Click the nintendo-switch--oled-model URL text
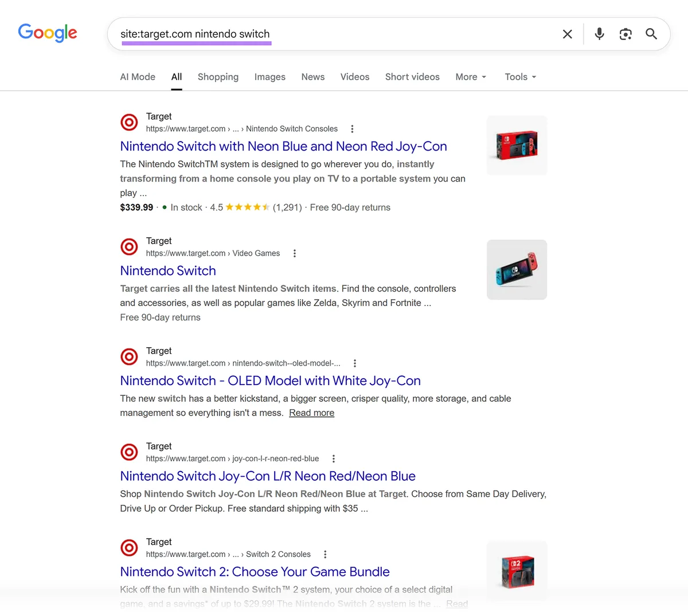Screen dimensions: 688x616 coord(243,363)
